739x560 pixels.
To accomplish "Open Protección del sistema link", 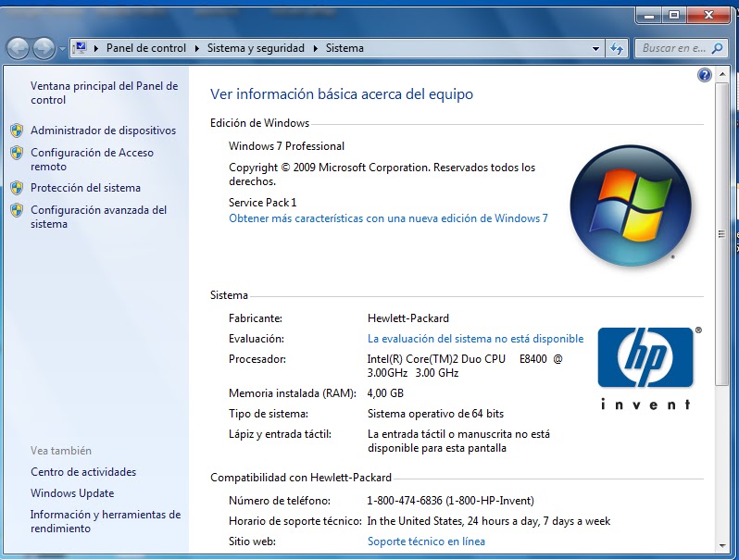I will coord(85,188).
